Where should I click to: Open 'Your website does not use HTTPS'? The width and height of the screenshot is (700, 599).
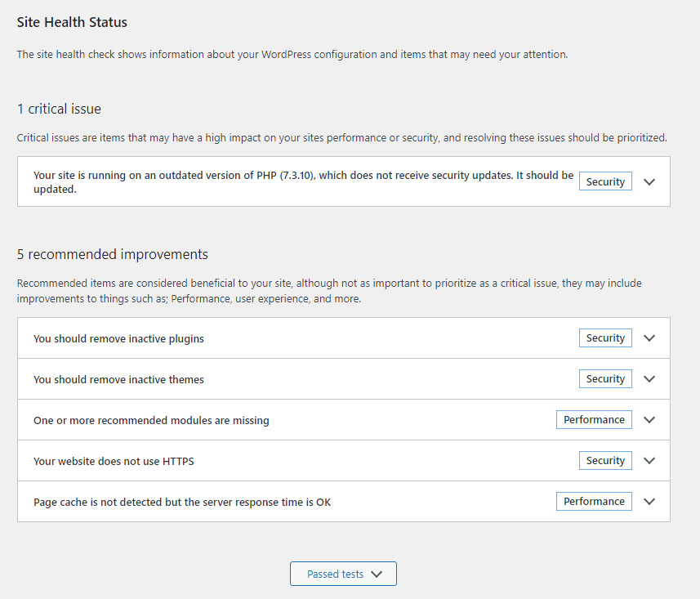coord(114,461)
